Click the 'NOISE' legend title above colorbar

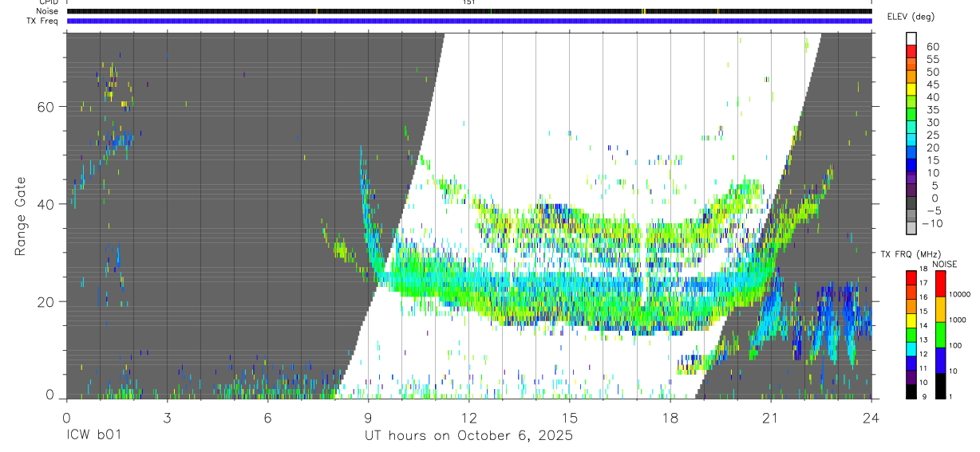[945, 264]
